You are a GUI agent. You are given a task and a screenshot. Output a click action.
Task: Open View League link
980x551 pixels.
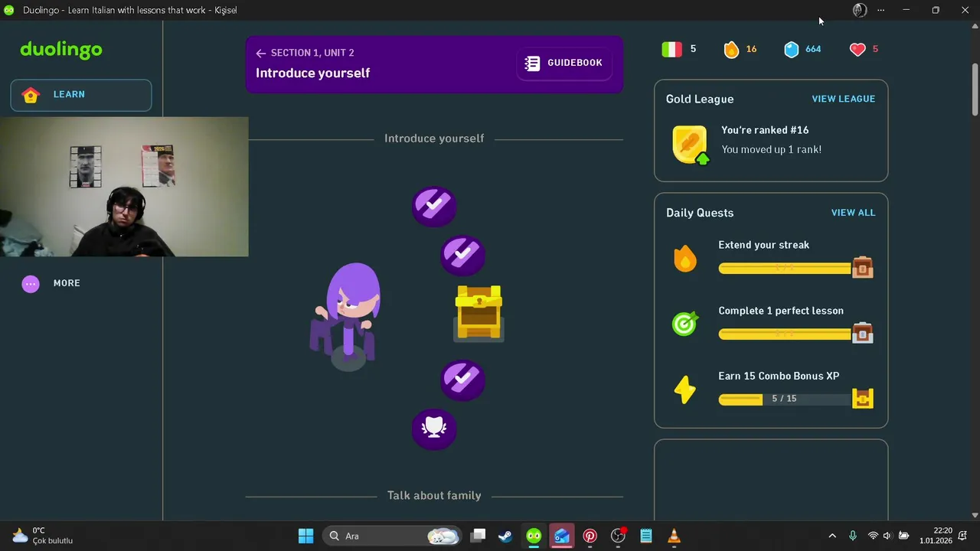pos(843,99)
